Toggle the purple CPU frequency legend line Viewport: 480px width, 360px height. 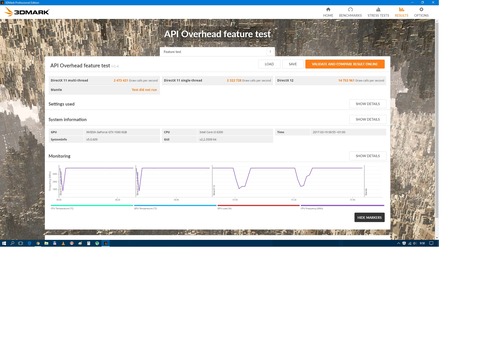(x=342, y=205)
